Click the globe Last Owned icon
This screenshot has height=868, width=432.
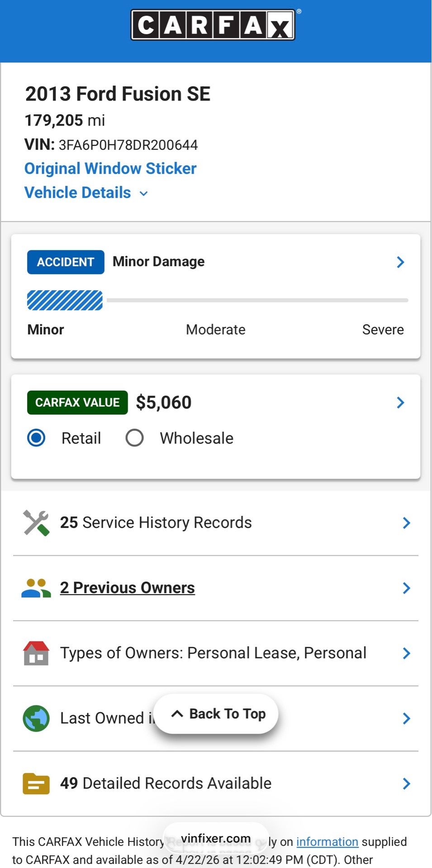(36, 718)
